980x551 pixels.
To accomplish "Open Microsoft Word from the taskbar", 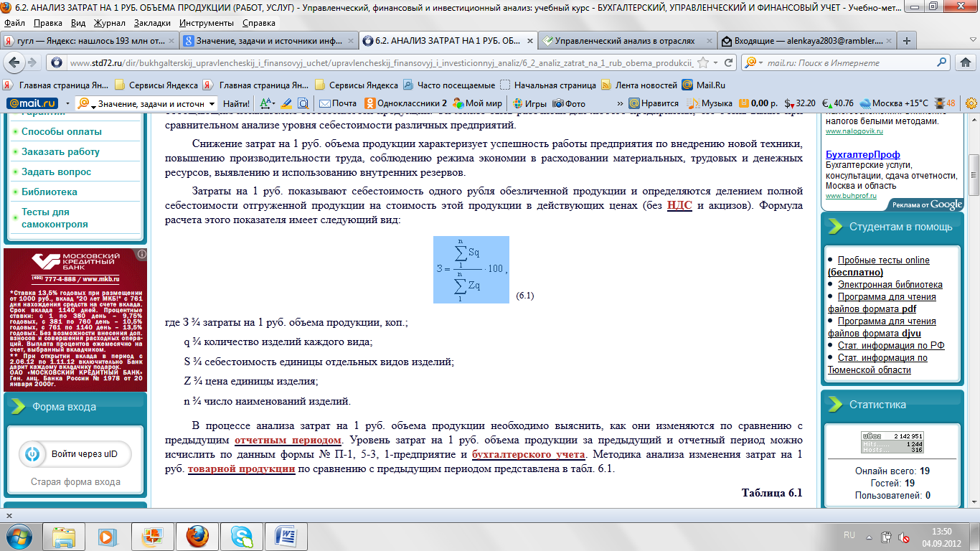I will (287, 535).
